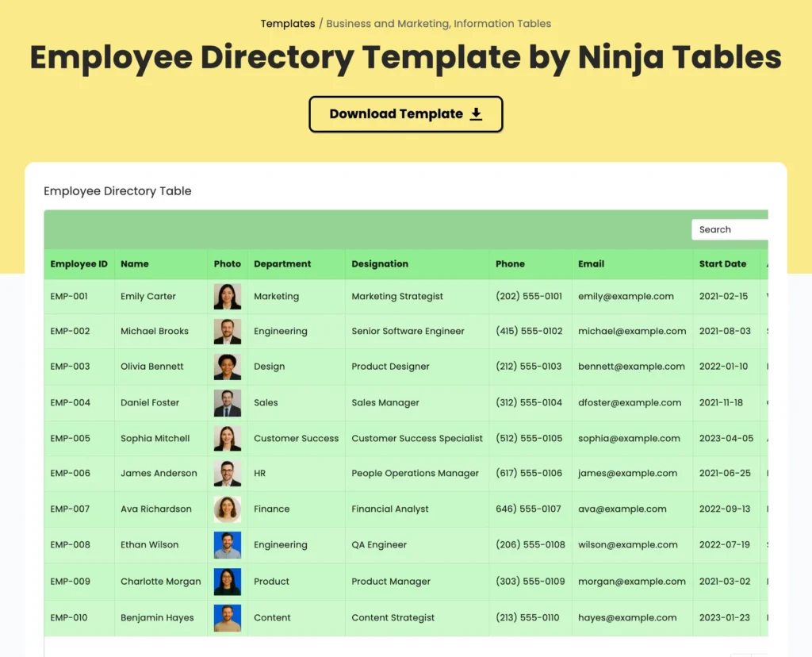812x657 pixels.
Task: Open the Templates breadcrumb link
Action: 287,23
